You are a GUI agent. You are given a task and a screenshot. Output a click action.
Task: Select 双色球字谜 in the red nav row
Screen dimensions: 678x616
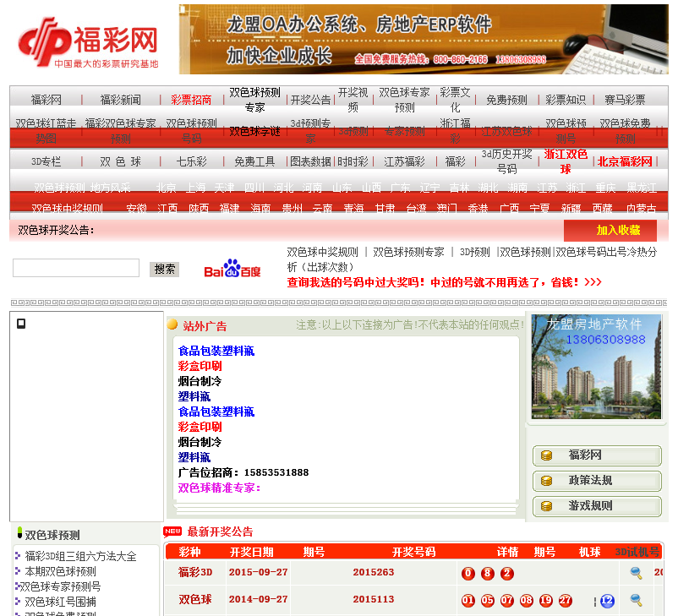(254, 132)
